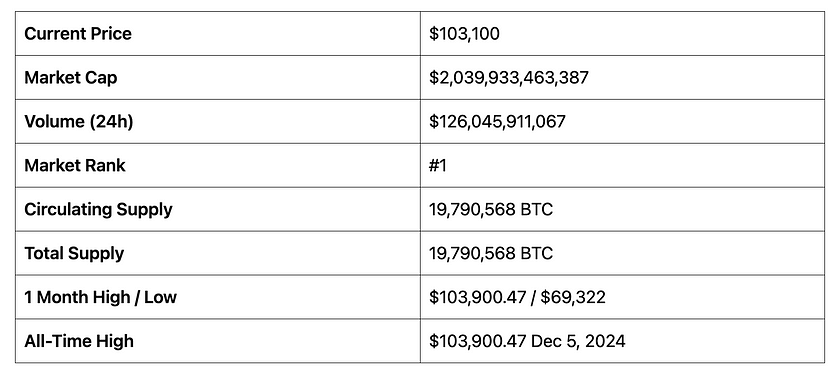Click the Total Supply label
The image size is (840, 377).
click(x=74, y=254)
